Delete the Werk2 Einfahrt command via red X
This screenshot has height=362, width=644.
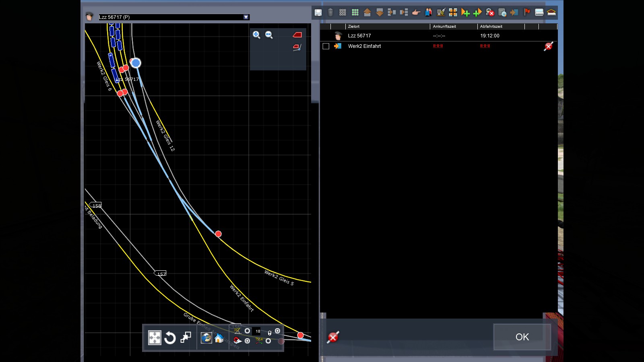tap(548, 46)
